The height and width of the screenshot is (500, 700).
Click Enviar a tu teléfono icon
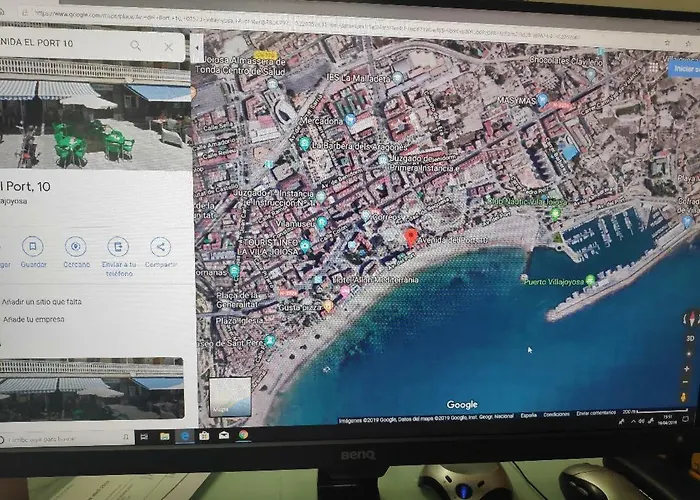pyautogui.click(x=118, y=246)
